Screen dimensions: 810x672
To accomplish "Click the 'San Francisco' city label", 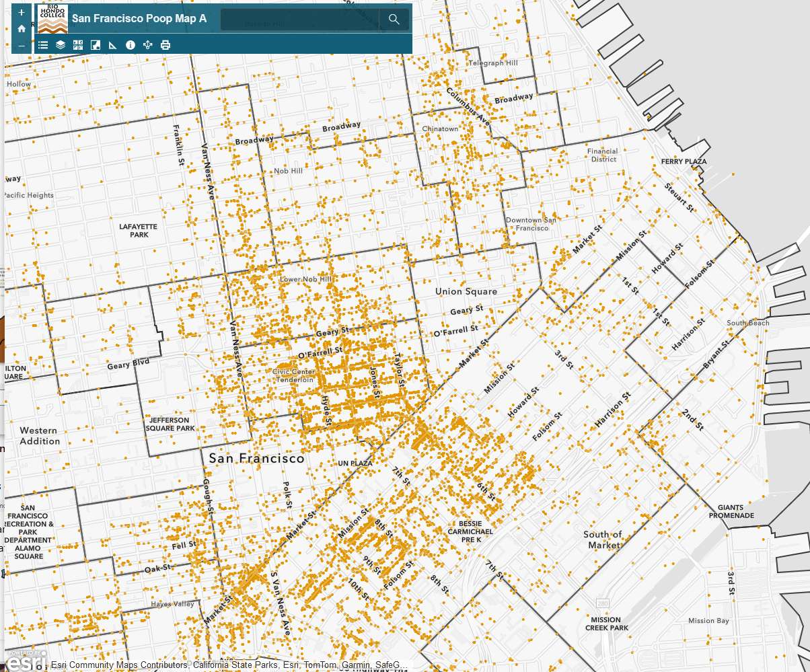I will 256,458.
